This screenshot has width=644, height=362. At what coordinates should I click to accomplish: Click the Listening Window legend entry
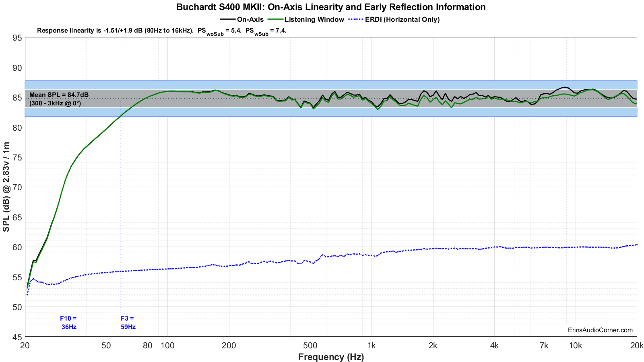306,19
